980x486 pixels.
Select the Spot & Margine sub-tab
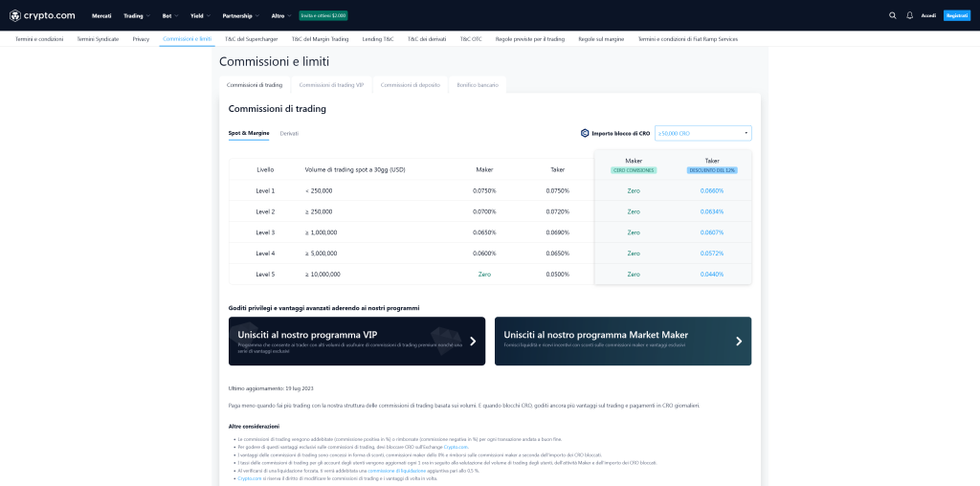249,133
